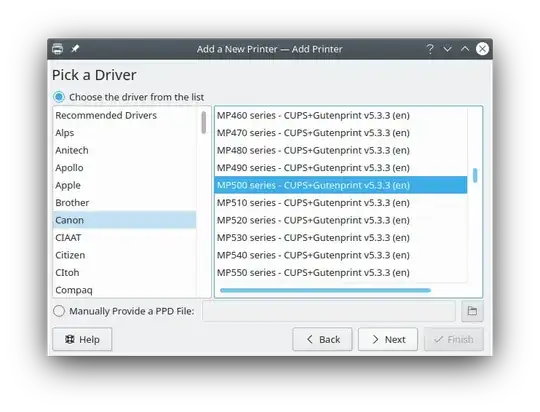
Task: Select Alps manufacturer
Action: pos(125,133)
